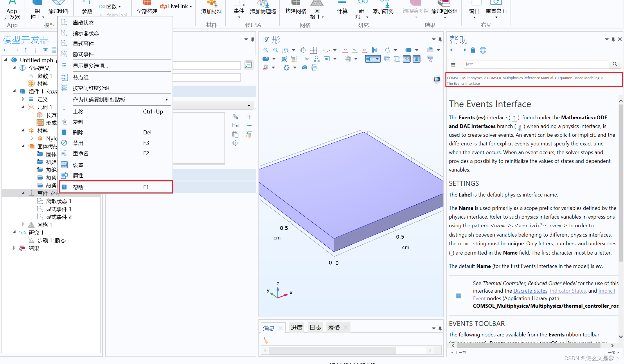
Task: Switch to the 日志 tab at the bottom
Action: [315, 327]
